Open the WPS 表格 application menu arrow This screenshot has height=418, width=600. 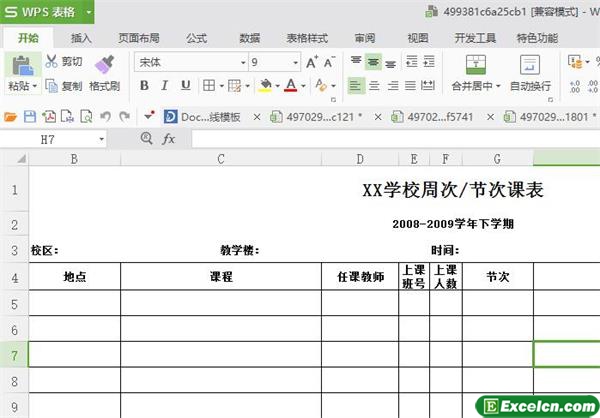click(x=88, y=12)
